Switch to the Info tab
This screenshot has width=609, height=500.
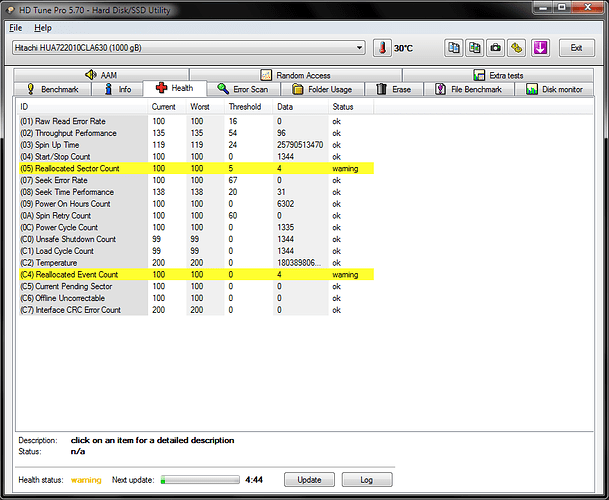(x=118, y=89)
